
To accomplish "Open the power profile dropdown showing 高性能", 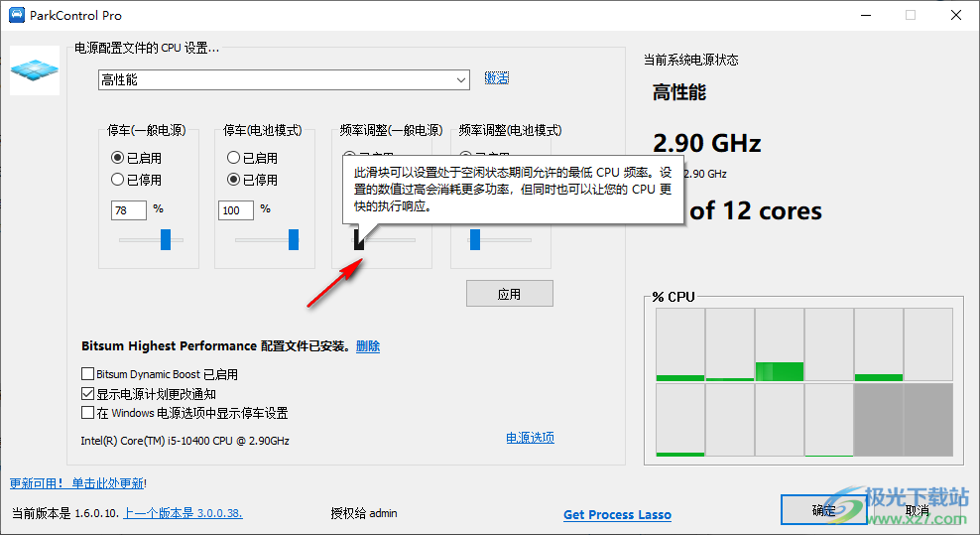I will (x=284, y=79).
